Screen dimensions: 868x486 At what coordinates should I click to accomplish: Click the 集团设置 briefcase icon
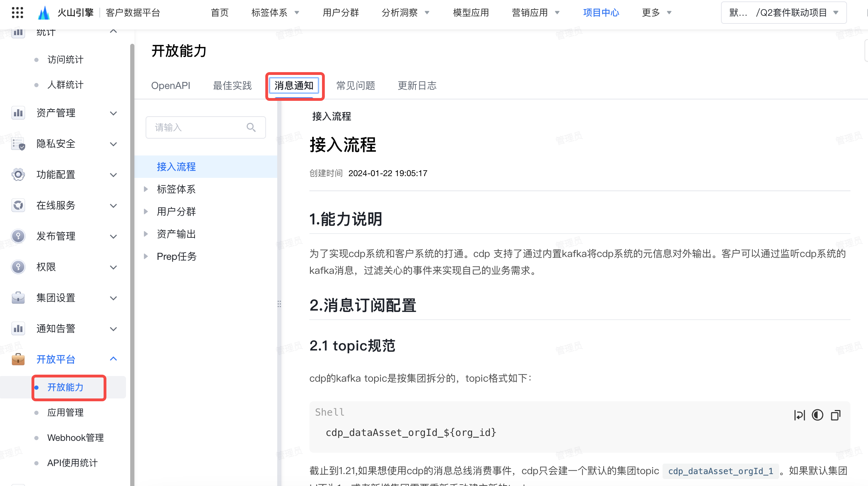click(18, 298)
